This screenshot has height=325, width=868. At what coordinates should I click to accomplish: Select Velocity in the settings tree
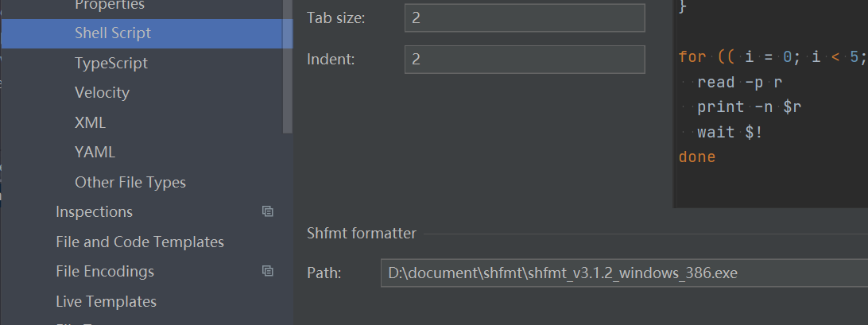click(102, 92)
